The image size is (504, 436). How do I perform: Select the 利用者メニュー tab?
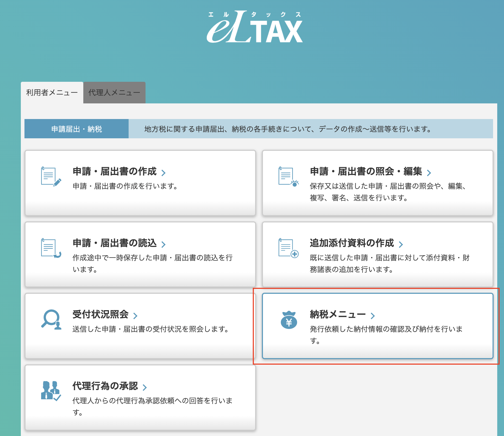52,92
